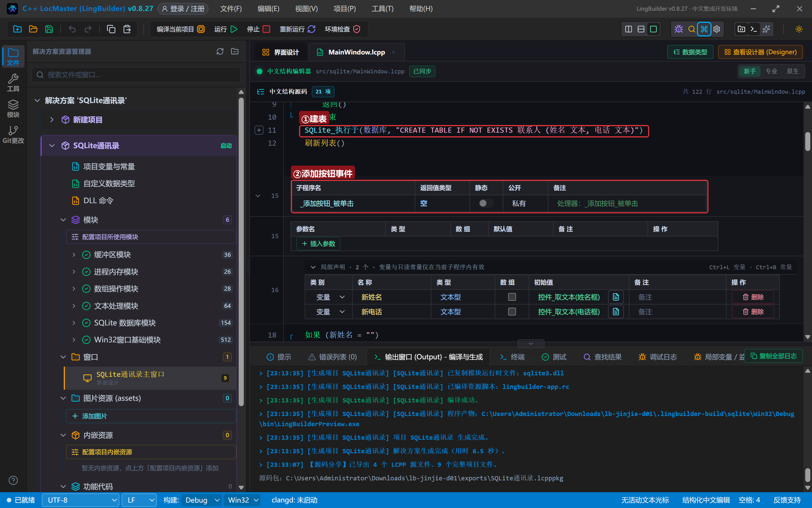
Task: Stop execution with the red square icon
Action: coord(266,29)
